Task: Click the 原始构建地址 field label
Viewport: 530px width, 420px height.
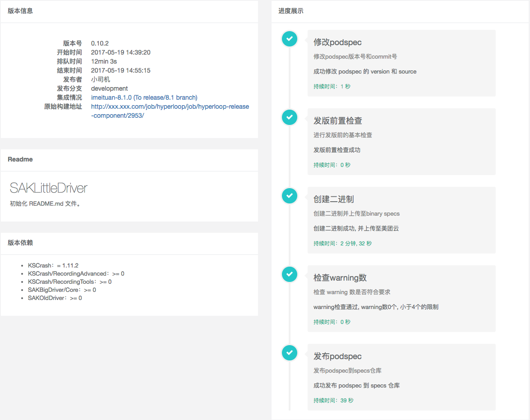Action: [63, 106]
